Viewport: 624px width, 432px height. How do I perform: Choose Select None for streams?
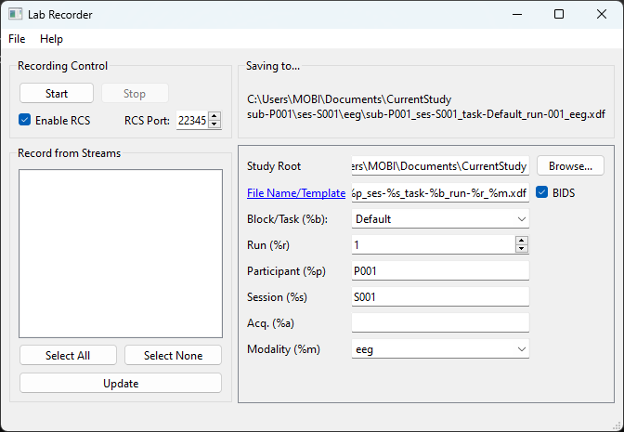click(x=173, y=355)
